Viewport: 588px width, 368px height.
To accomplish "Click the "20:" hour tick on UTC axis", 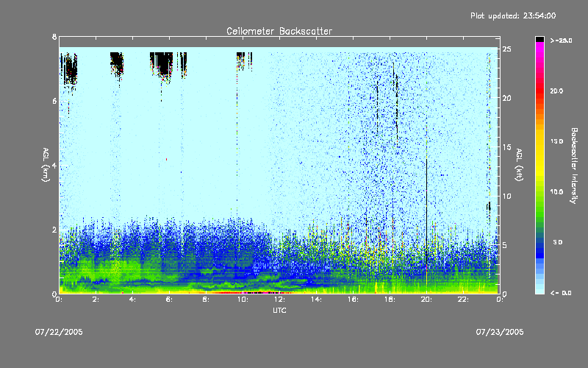I will coord(426,300).
